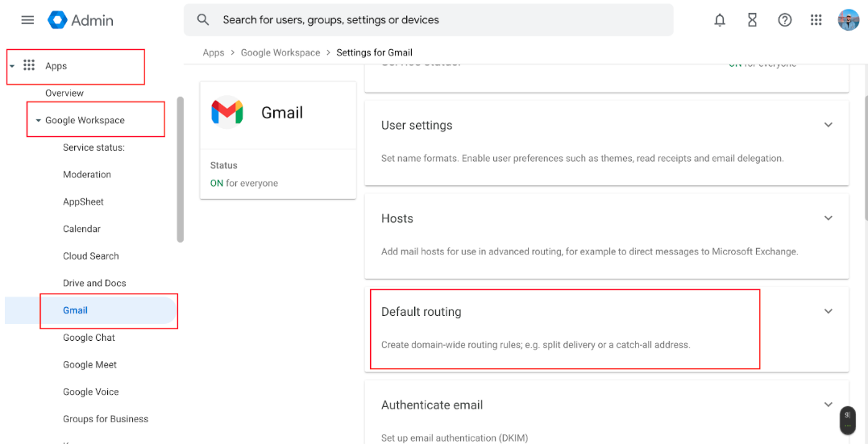Screen dimensions: 868x444
Task: Open Google Chat in sidebar
Action: (89, 337)
